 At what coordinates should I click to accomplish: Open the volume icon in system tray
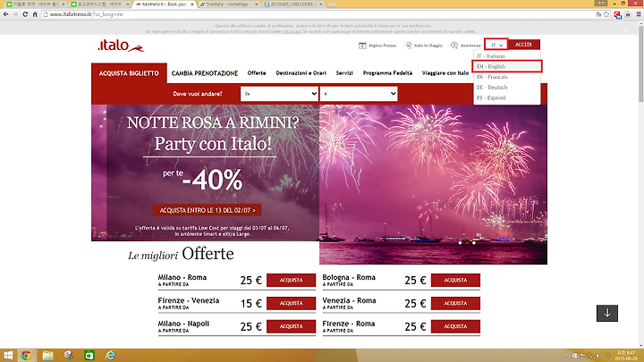click(598, 356)
